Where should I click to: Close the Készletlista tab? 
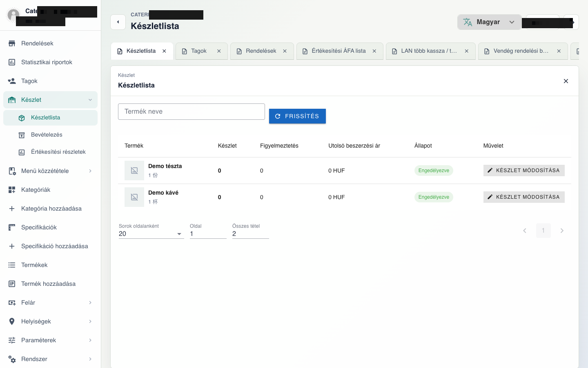pos(164,51)
